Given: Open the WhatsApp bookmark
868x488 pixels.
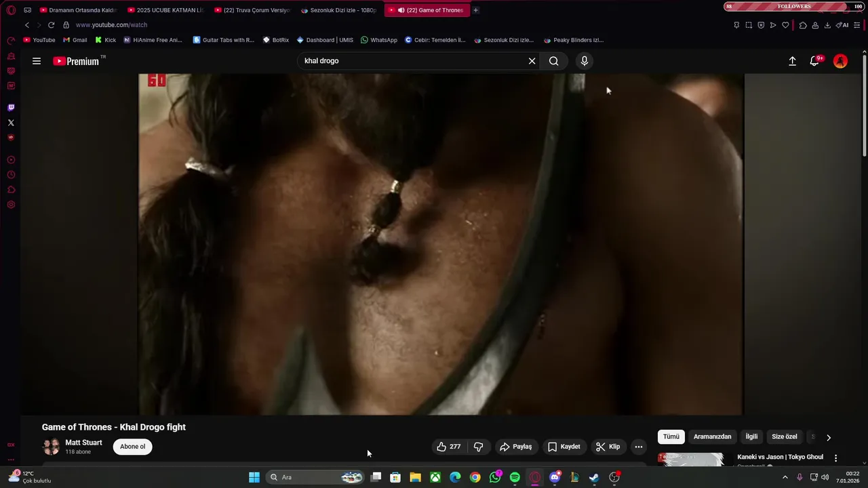Looking at the screenshot, I should [x=379, y=40].
